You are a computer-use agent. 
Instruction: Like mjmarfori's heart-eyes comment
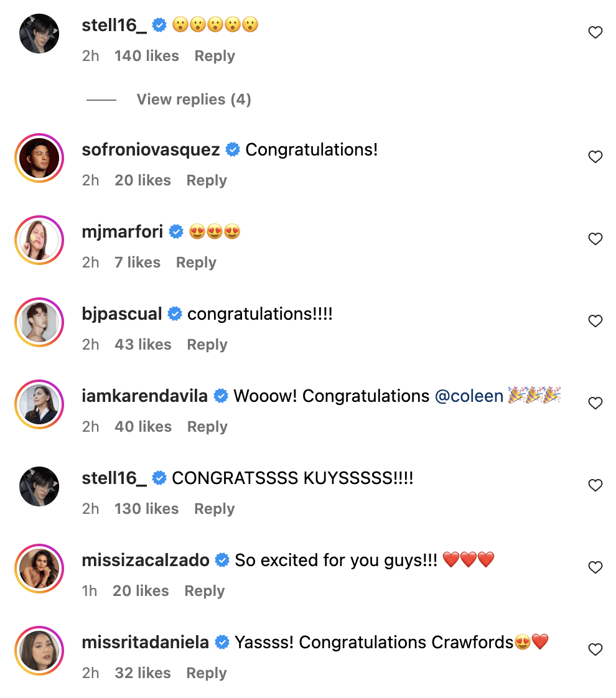(595, 239)
